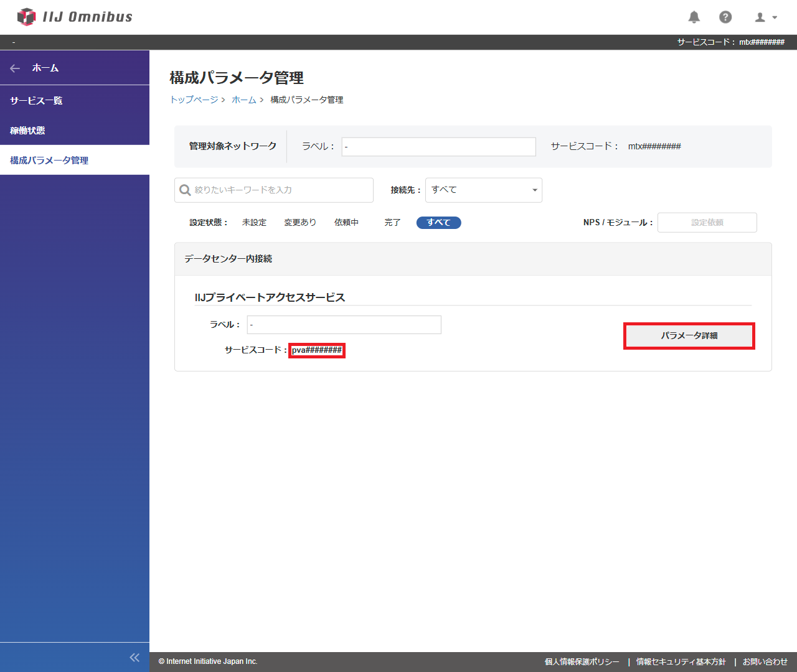Open the notifications bell
Screen dimensions: 797x672
pyautogui.click(x=694, y=17)
